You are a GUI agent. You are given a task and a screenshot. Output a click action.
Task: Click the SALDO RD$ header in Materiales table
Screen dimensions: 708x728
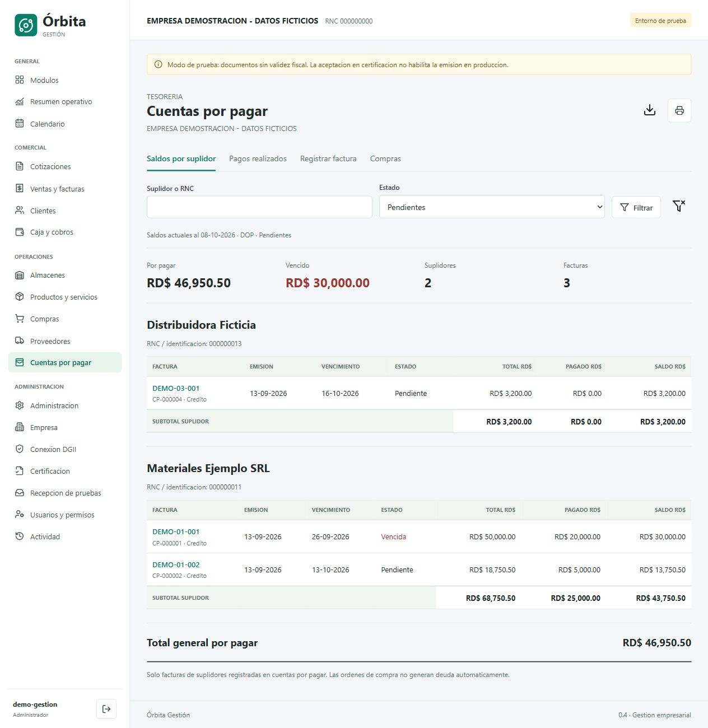click(670, 510)
